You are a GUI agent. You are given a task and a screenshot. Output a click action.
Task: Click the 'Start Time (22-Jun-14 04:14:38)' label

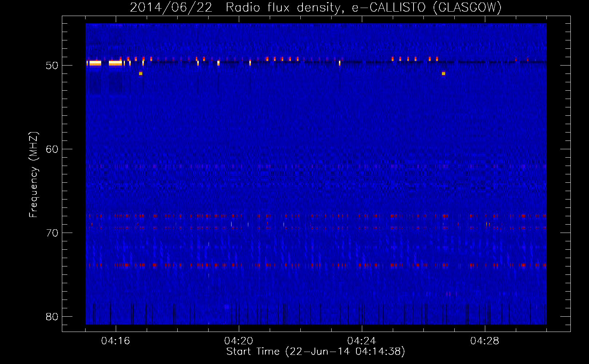[x=316, y=352]
